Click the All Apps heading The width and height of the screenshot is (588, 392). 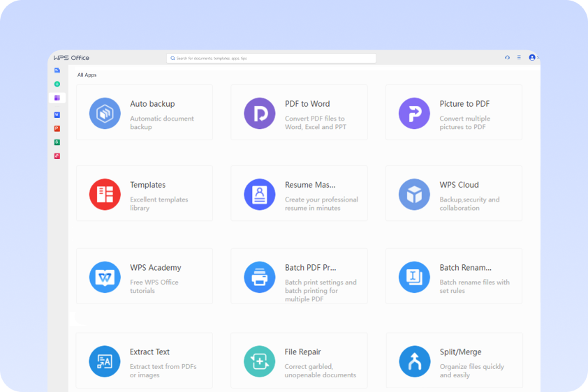pos(87,75)
